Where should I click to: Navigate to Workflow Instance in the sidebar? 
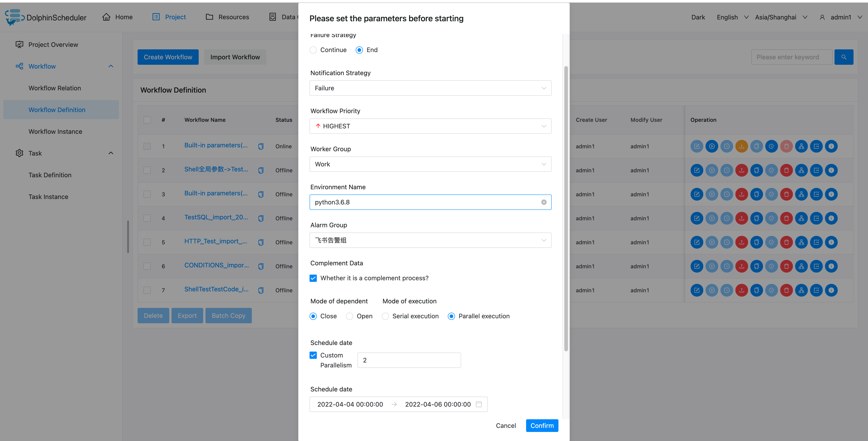click(x=55, y=131)
